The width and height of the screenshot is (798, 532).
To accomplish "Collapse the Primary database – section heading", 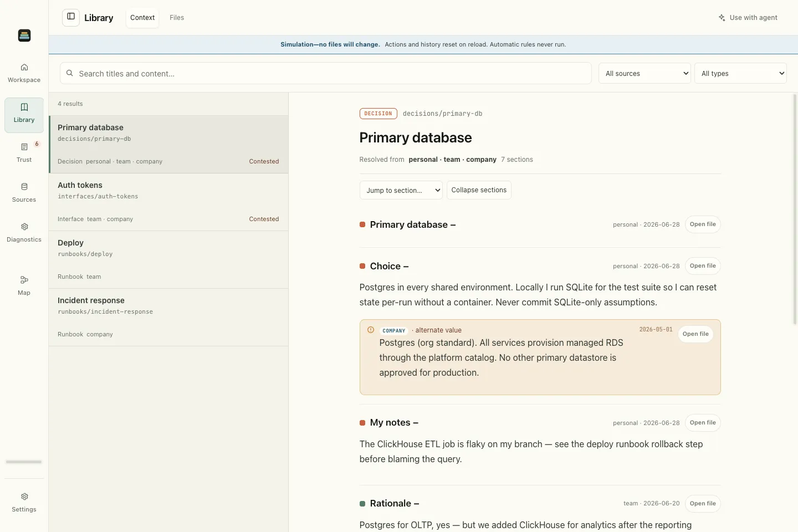I will (412, 224).
